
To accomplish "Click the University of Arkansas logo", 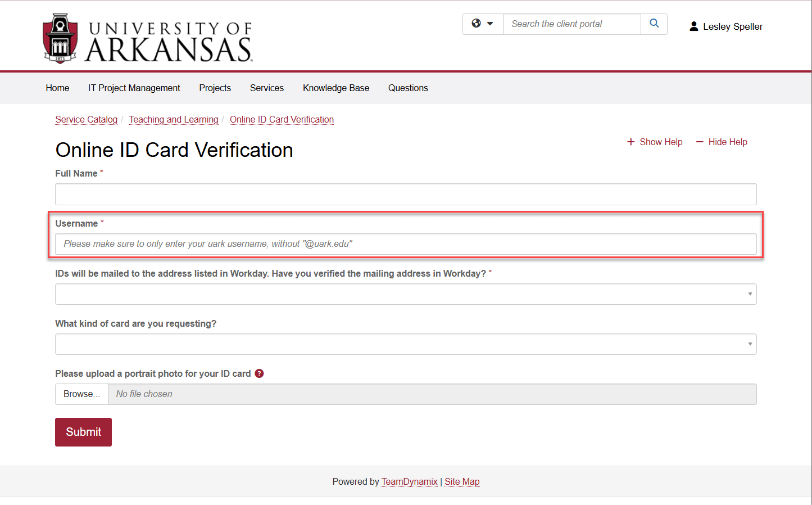I will 148,38.
